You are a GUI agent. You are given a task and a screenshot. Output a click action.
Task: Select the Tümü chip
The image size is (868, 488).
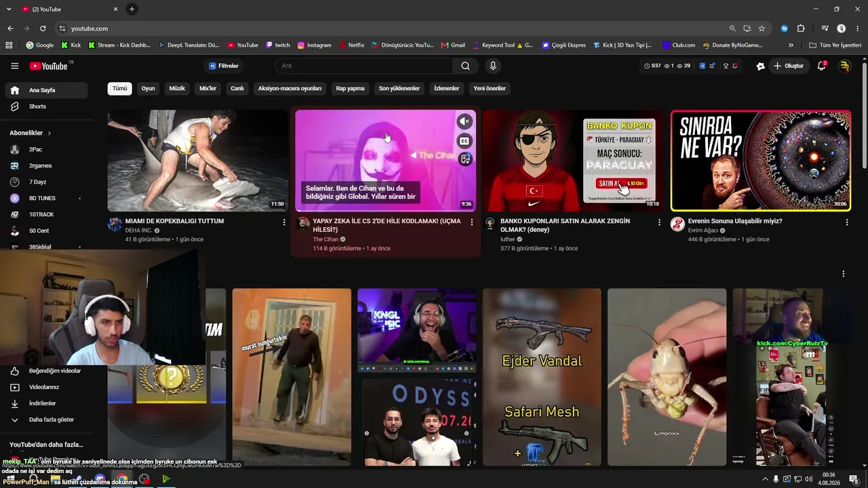pyautogui.click(x=119, y=88)
